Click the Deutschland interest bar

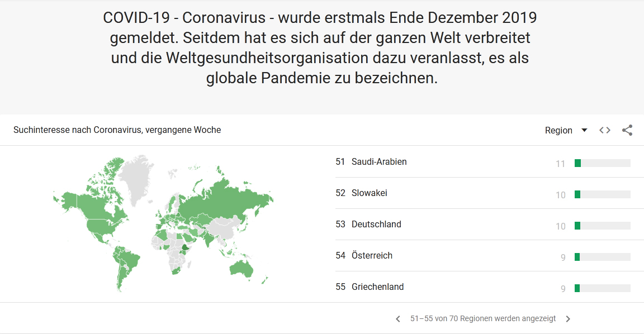603,226
